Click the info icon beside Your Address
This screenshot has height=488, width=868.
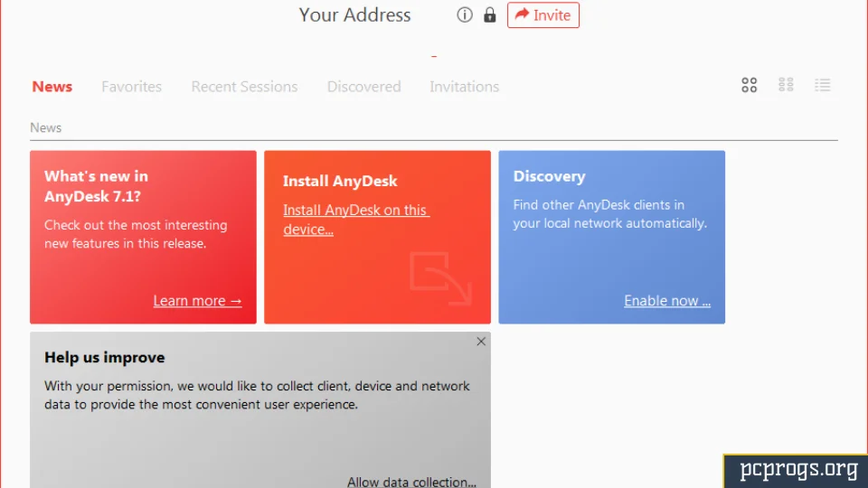(x=465, y=15)
